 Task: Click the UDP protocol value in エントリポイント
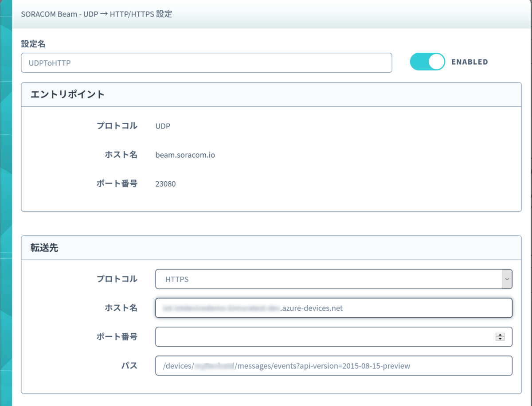(163, 126)
